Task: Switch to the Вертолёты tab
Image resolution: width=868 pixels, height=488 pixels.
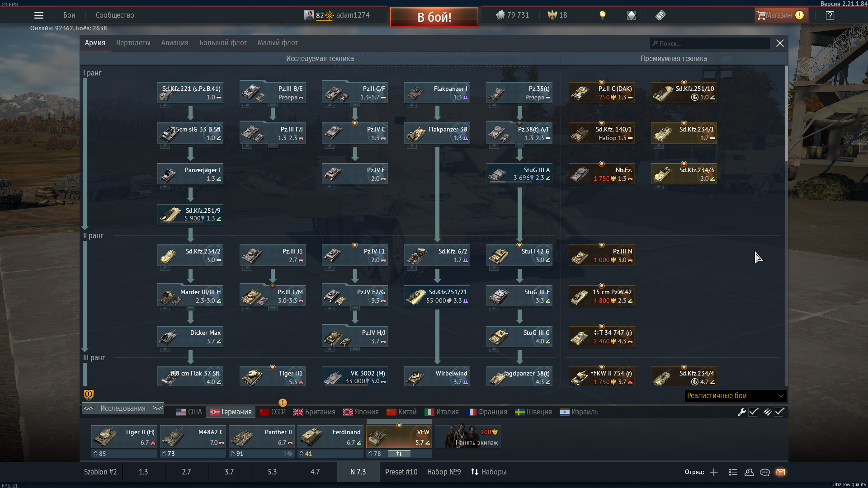Action: (x=133, y=43)
